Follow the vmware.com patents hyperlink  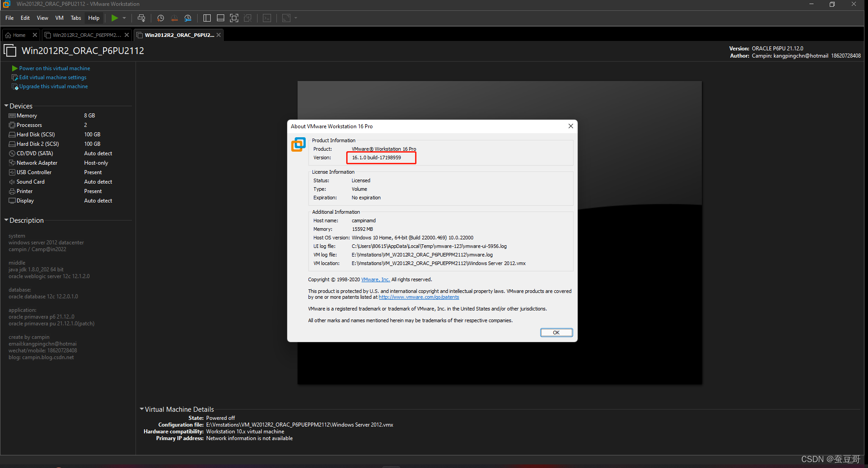418,297
